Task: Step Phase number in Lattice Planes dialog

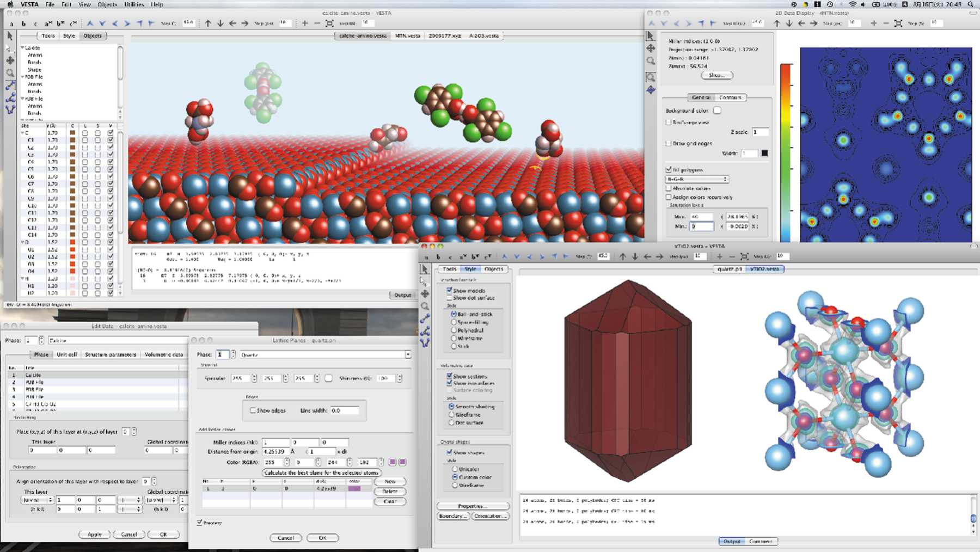Action: point(233,354)
